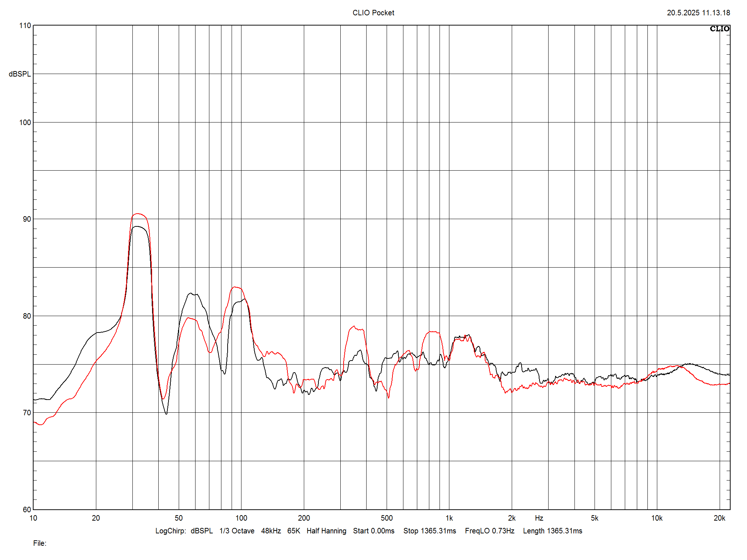
Task: Click the 70 y-axis label
Action: click(x=27, y=413)
